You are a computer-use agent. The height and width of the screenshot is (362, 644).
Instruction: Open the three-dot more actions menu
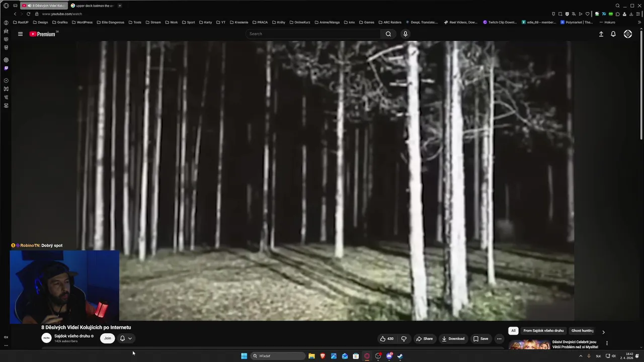click(499, 339)
